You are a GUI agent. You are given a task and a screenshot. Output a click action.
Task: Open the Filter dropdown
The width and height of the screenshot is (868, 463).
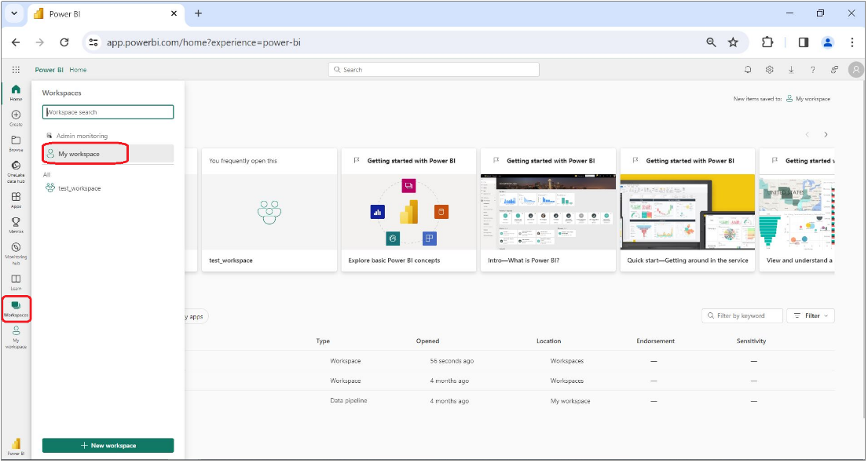[811, 315]
